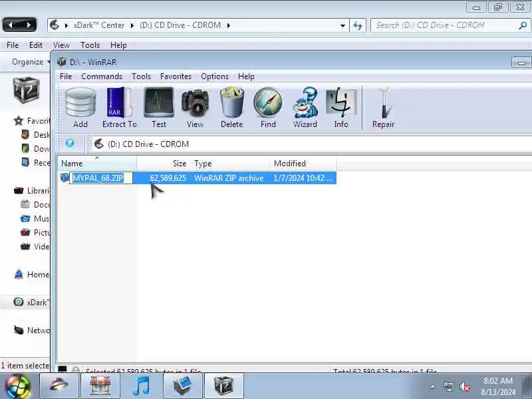Viewport: 532px width, 399px height.
Task: Click the Organize button in Explorer
Action: [30, 62]
